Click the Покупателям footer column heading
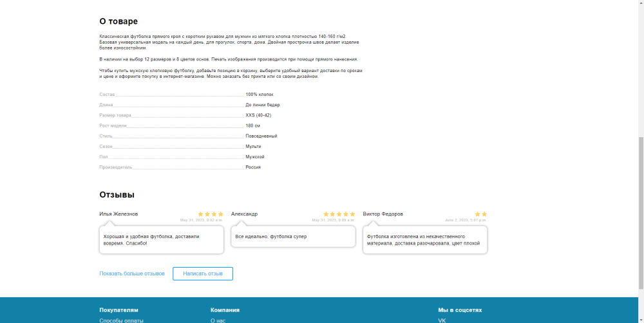This screenshot has width=644, height=323. 118,309
